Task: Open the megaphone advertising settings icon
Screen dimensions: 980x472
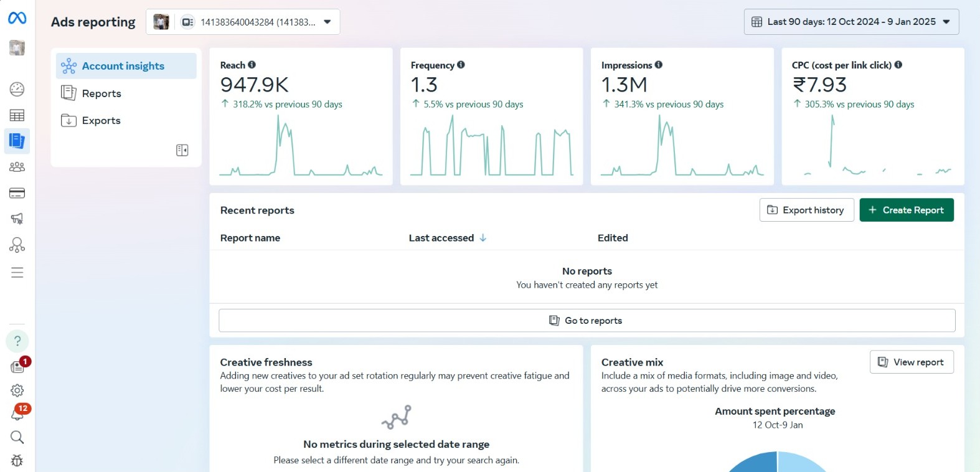Action: click(x=17, y=219)
